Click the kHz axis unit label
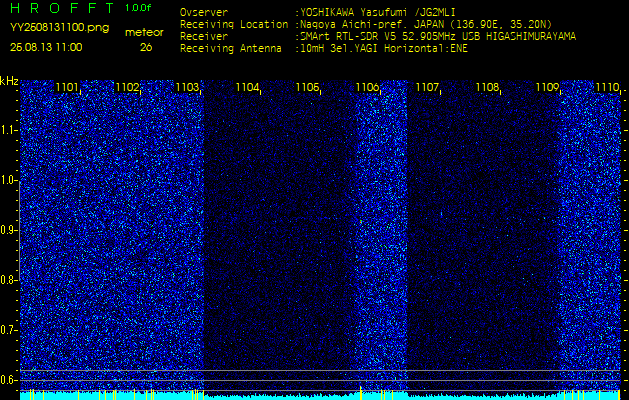This screenshot has height=400, width=629. 9,81
